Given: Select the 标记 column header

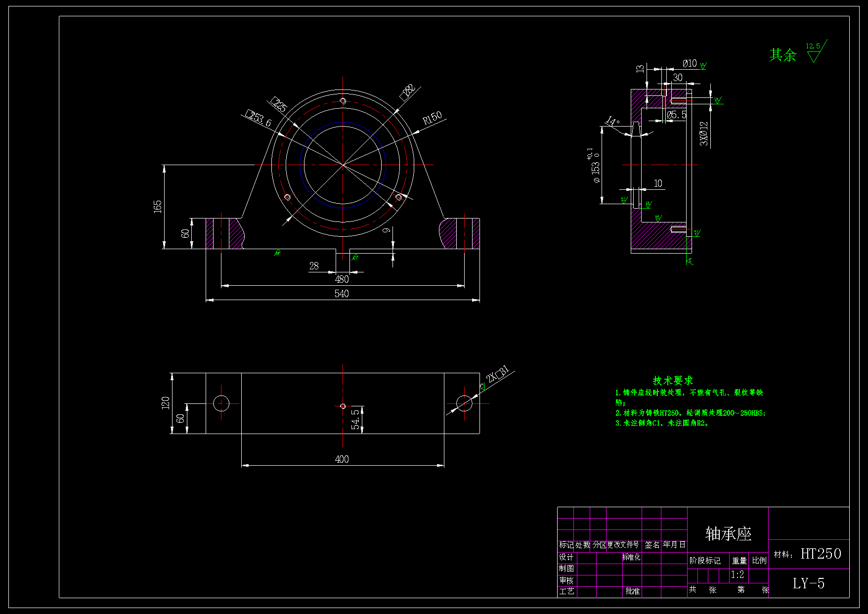Looking at the screenshot, I should pyautogui.click(x=566, y=545).
